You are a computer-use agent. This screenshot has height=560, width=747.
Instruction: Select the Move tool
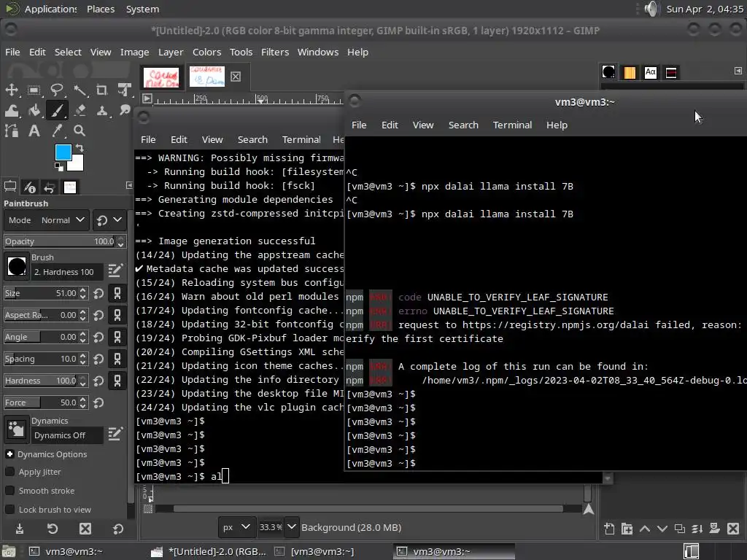12,90
